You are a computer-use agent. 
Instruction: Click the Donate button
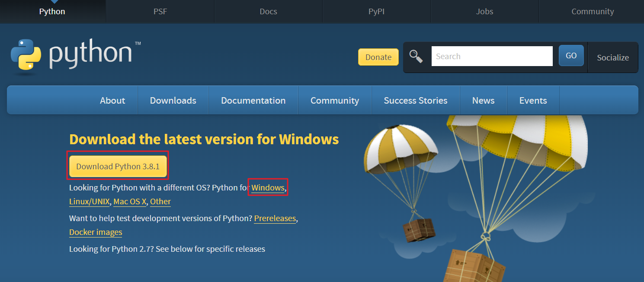click(378, 57)
